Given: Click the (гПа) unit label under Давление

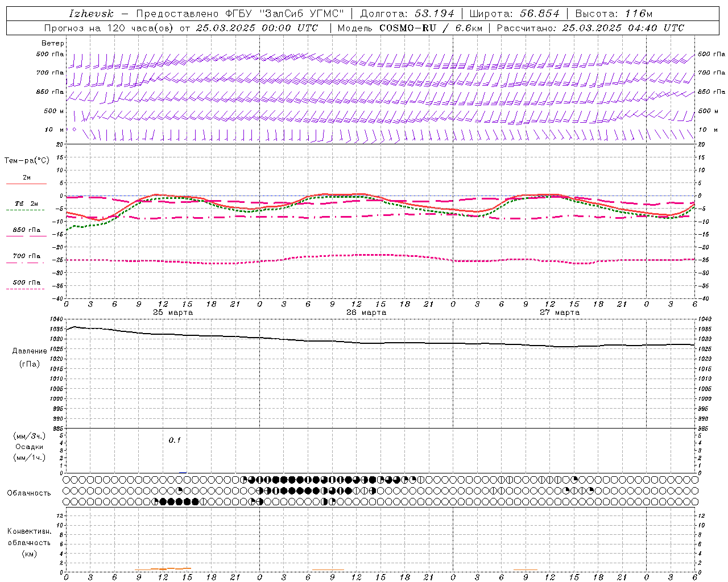Looking at the screenshot, I should [29, 364].
